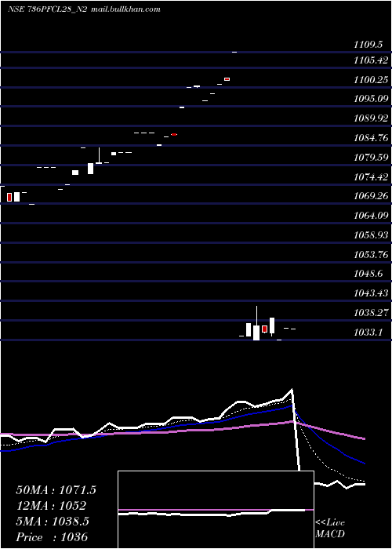Select the 1079.59 price level label
This screenshot has width=392, height=549.
[x=371, y=157]
